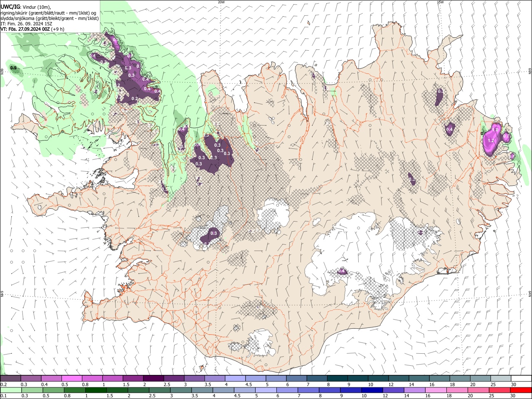The width and height of the screenshot is (532, 399).
Task: Click the '1.2' value on the bright pink eastern patch
Action: coord(490,140)
